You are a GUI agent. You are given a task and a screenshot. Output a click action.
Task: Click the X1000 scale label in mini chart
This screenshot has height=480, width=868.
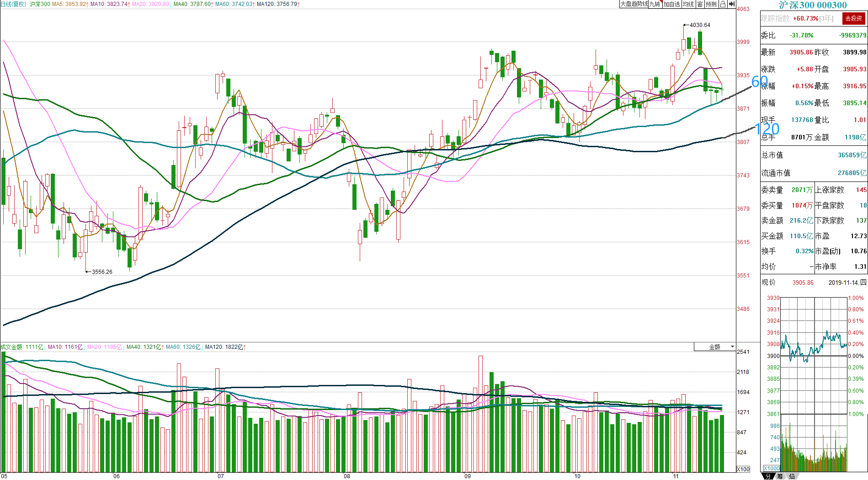tap(772, 468)
